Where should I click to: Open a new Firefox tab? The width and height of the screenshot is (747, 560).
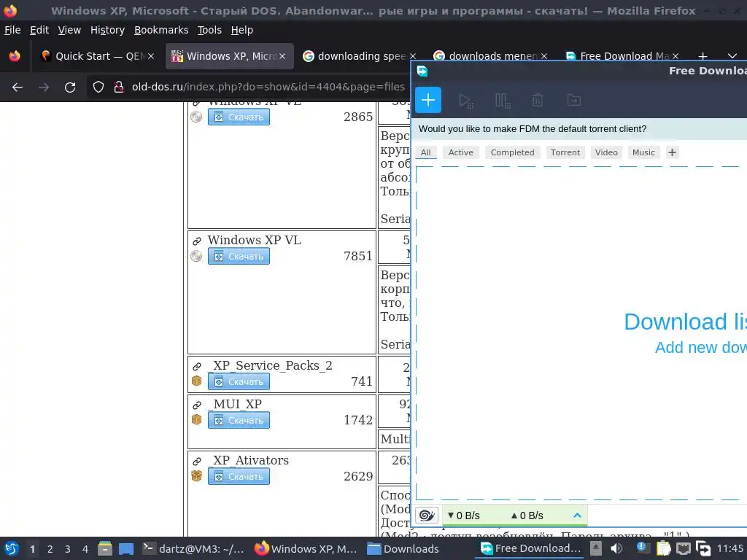point(703,56)
